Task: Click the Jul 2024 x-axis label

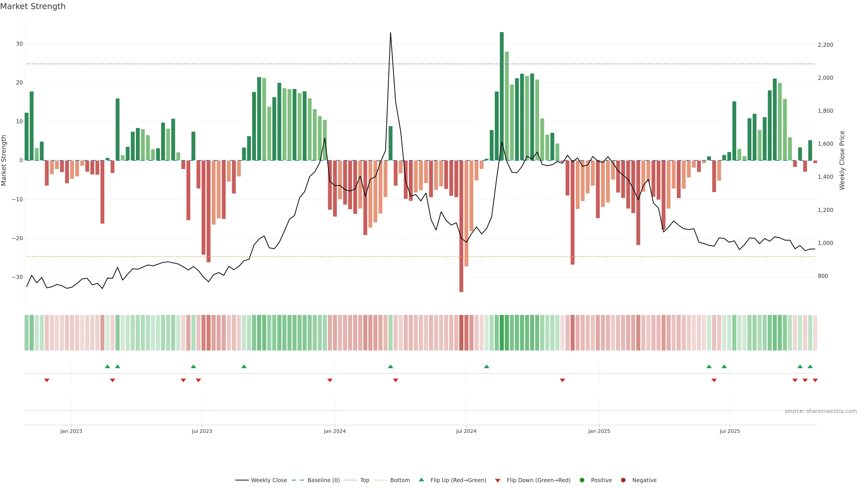Action: coord(466,431)
